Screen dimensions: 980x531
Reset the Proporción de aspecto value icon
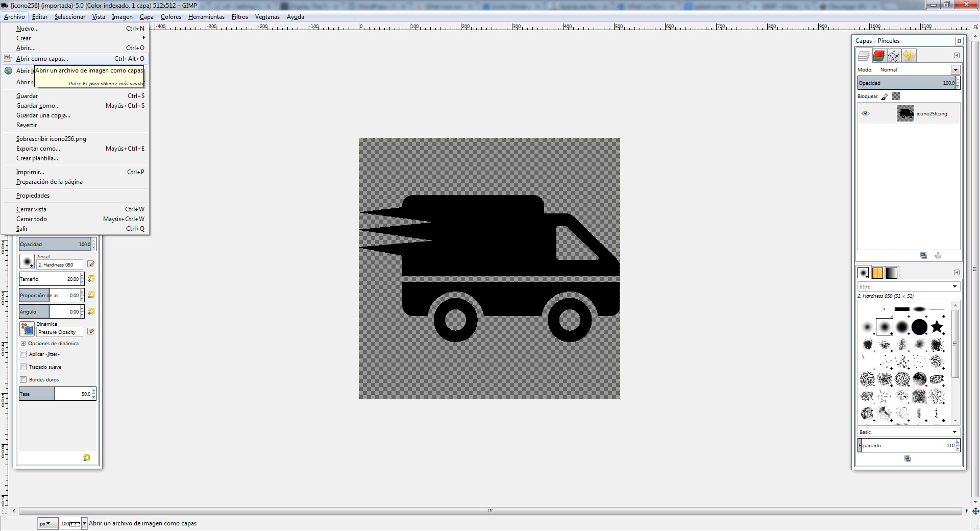pyautogui.click(x=91, y=295)
